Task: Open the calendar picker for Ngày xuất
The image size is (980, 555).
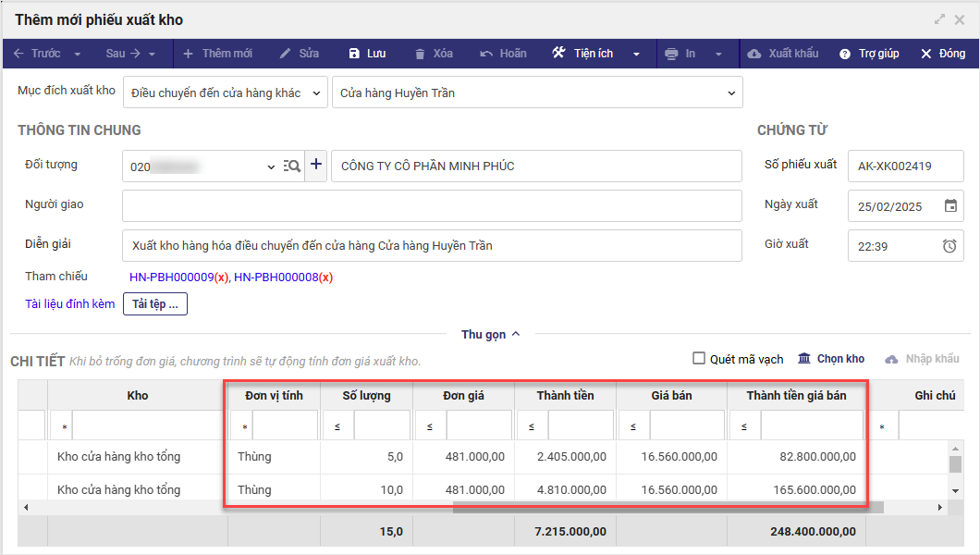Action: 950,206
